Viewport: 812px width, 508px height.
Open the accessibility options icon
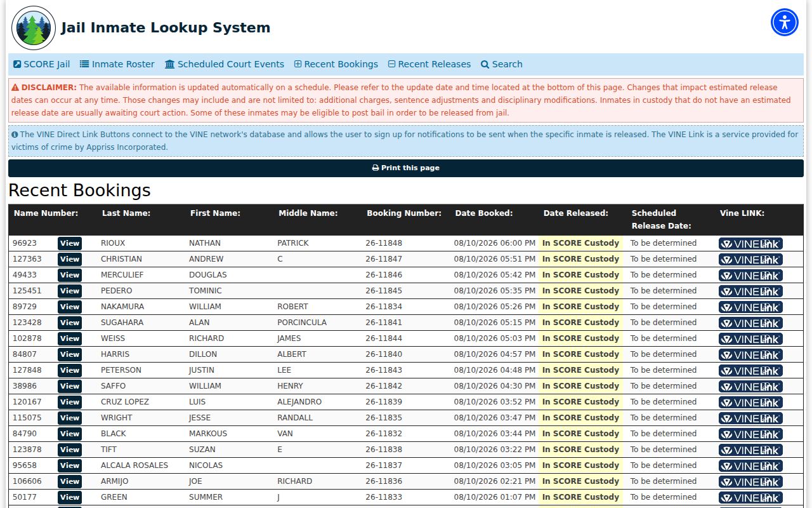[785, 22]
